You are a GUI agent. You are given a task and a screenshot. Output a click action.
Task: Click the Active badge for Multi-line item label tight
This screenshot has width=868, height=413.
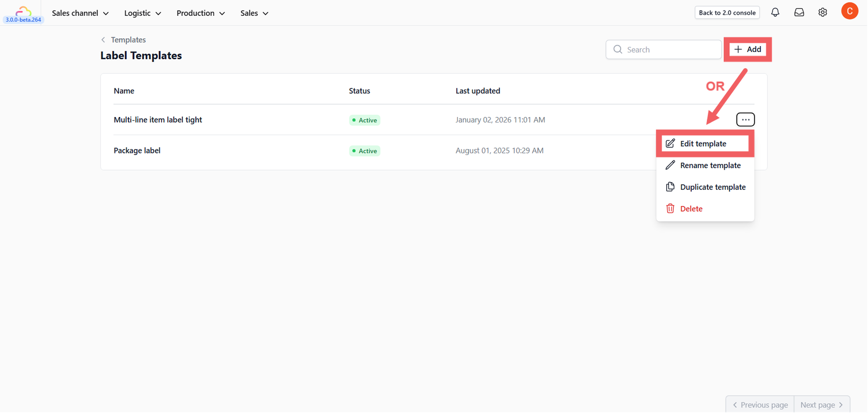(x=365, y=120)
